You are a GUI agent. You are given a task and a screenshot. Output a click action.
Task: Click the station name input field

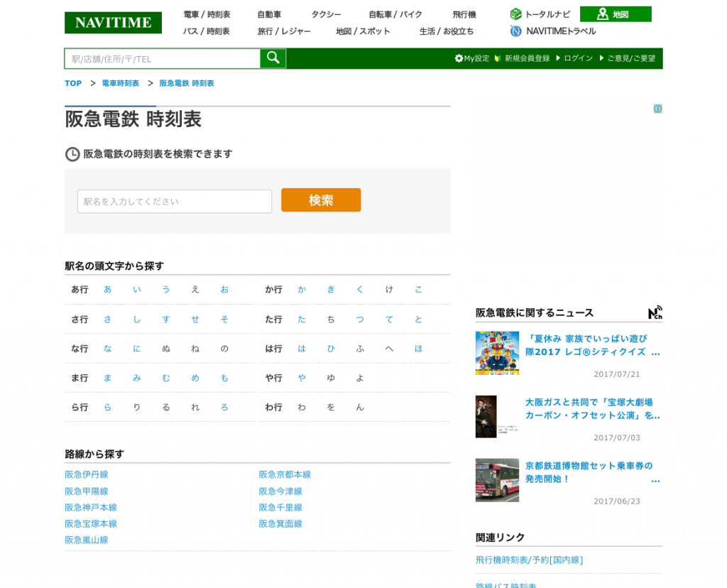pos(175,201)
